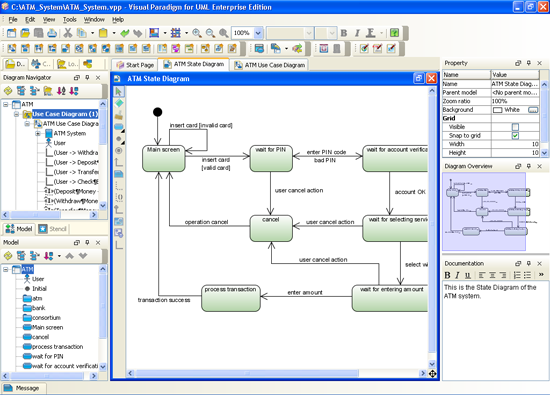The height and width of the screenshot is (395, 550).
Task: Click the Help question mark icon
Action: click(394, 33)
